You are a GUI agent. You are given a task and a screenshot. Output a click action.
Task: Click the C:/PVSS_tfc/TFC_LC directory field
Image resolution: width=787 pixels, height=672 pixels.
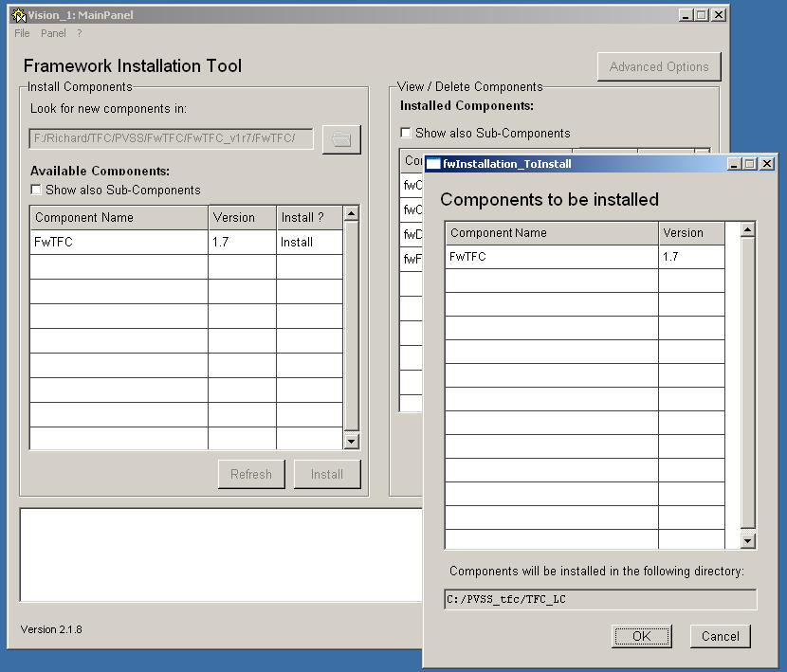coord(600,599)
